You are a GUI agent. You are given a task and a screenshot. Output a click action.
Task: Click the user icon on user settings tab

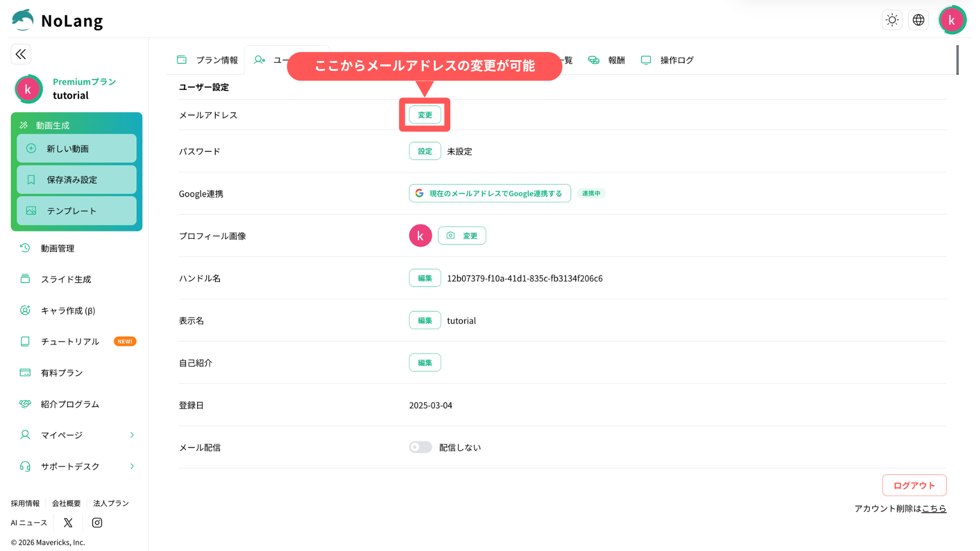coord(259,60)
